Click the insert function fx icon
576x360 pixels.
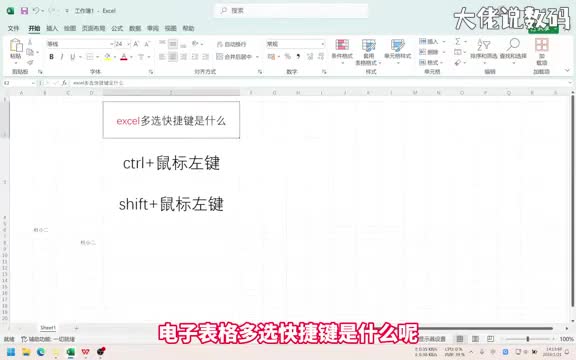pos(64,83)
